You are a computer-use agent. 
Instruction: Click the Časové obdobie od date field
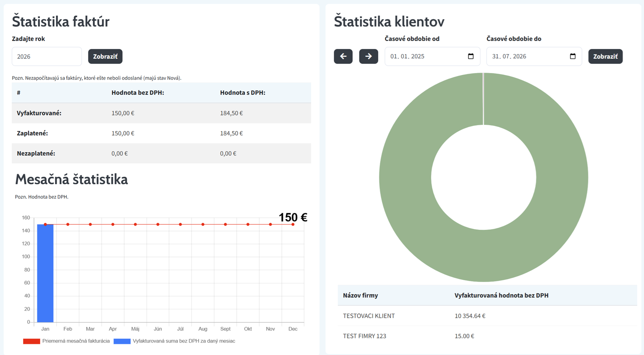(432, 56)
